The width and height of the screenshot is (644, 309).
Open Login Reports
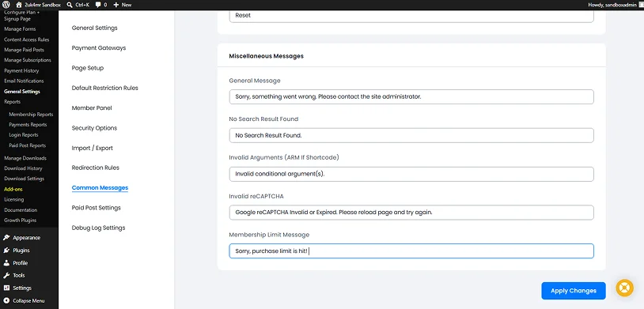pos(24,135)
